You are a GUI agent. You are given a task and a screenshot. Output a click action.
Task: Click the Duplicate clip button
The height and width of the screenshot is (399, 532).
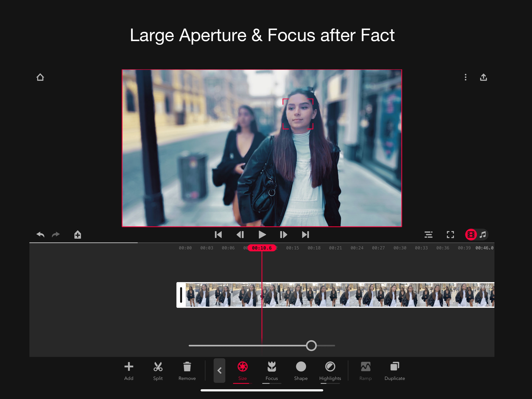pyautogui.click(x=395, y=371)
